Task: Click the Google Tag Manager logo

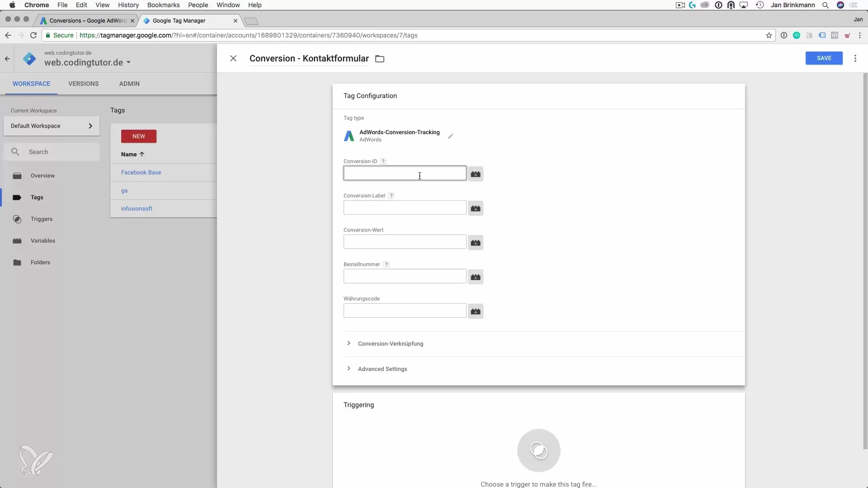Action: pyautogui.click(x=29, y=59)
